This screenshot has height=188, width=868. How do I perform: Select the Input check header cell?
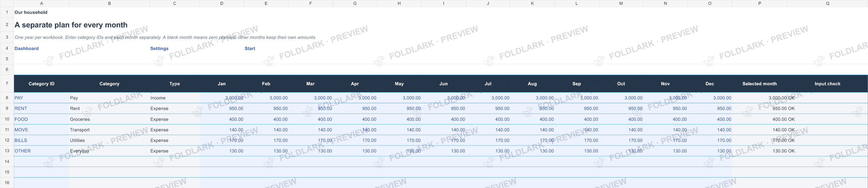pyautogui.click(x=827, y=83)
